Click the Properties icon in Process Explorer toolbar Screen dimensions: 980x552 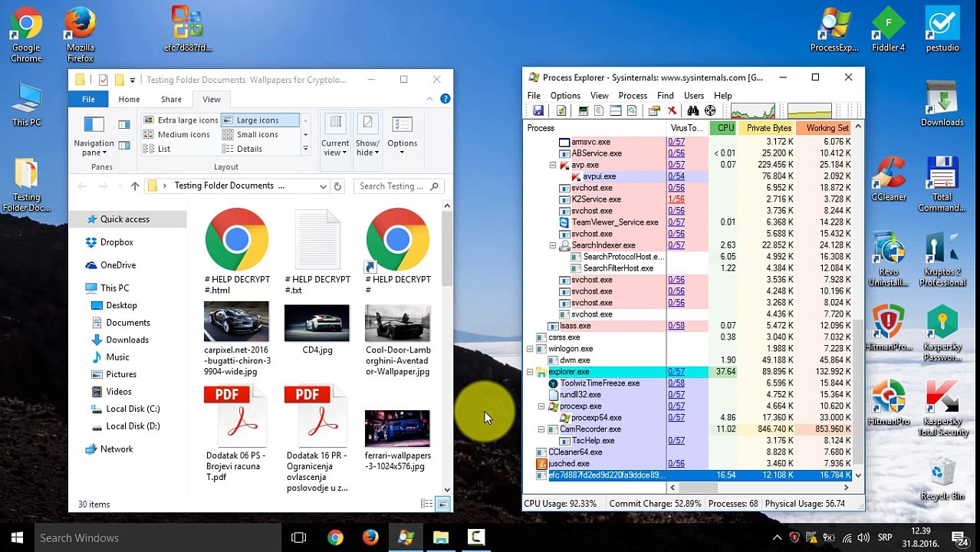point(654,111)
